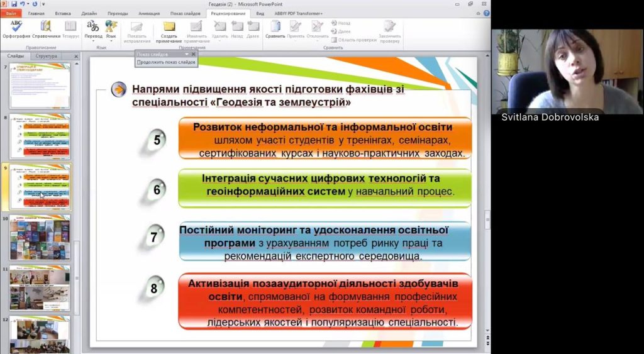Open Customize Quick Access Toolbar dropdown arrow
Image resolution: width=644 pixels, height=354 pixels.
pyautogui.click(x=43, y=4)
